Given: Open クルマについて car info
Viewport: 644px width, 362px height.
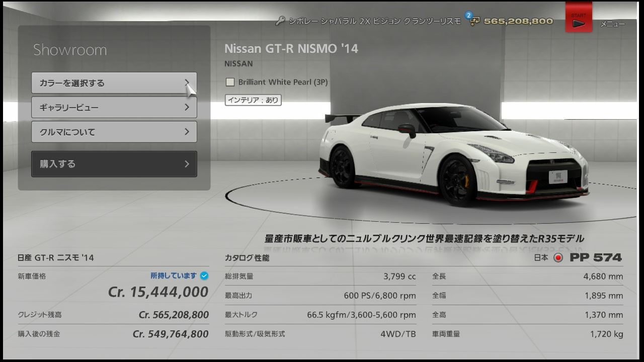Looking at the screenshot, I should [x=114, y=132].
